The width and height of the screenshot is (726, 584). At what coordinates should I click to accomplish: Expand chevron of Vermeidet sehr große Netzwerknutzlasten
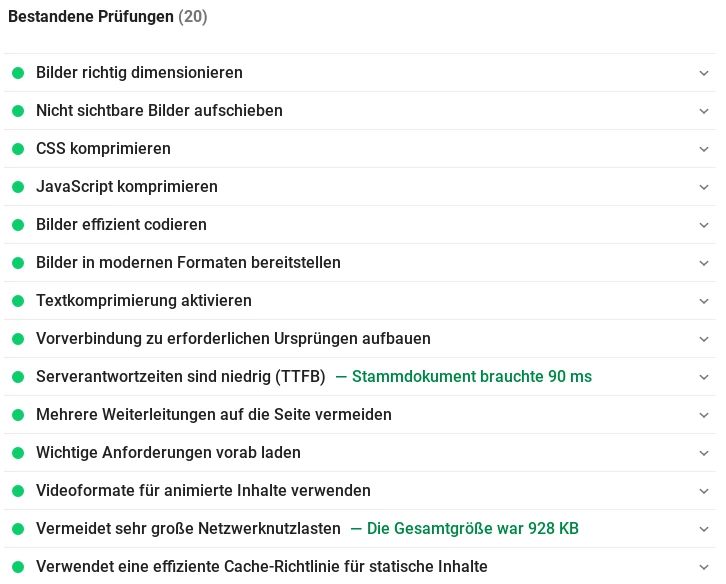704,529
